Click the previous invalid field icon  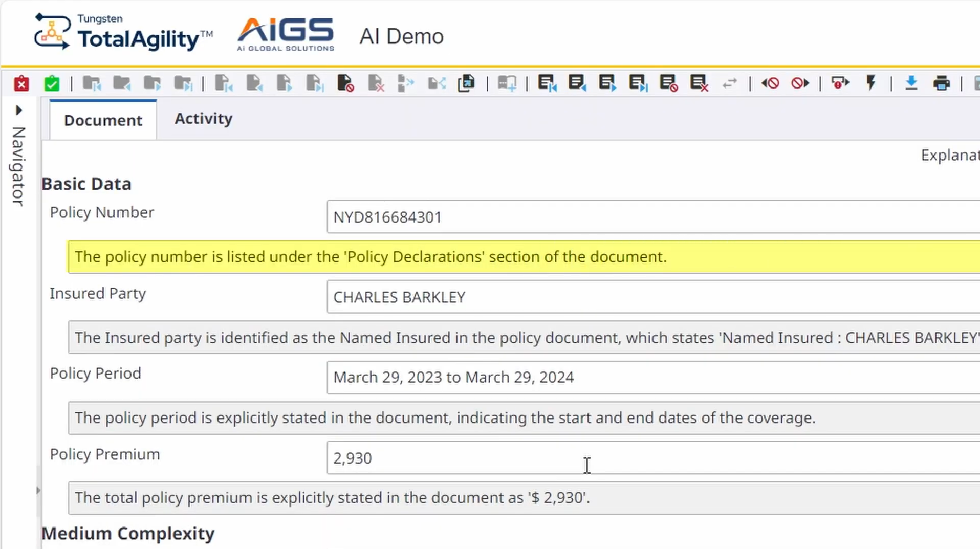point(770,83)
